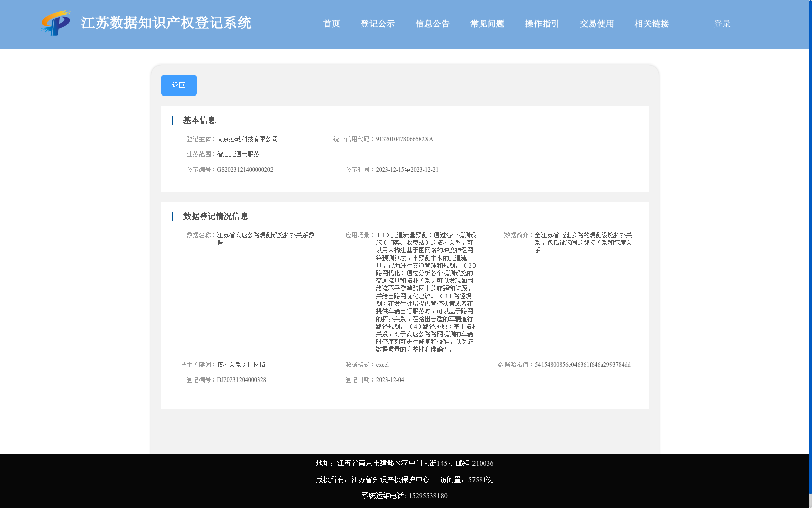
Task: Select the 应用场景 description paragraph
Action: pyautogui.click(x=426, y=292)
